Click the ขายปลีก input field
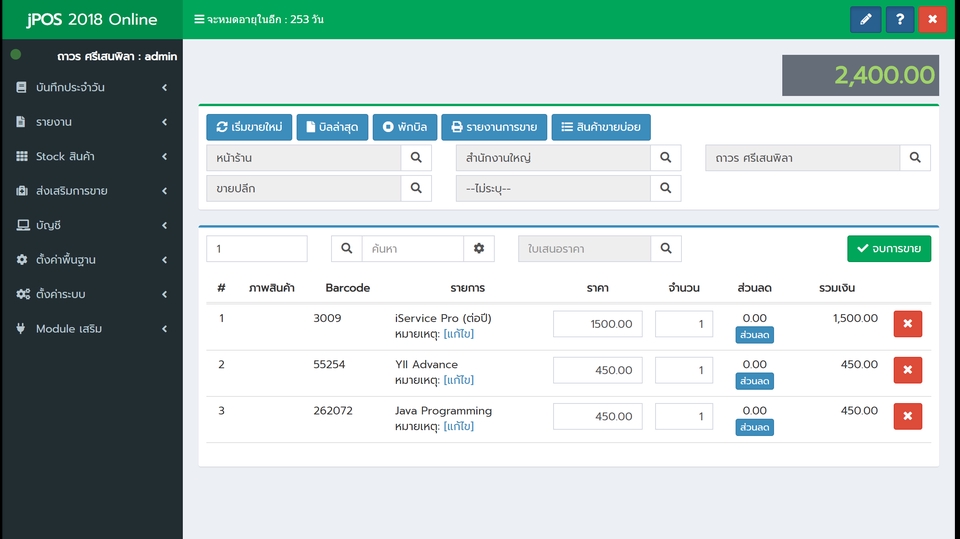This screenshot has width=960, height=539. click(304, 188)
